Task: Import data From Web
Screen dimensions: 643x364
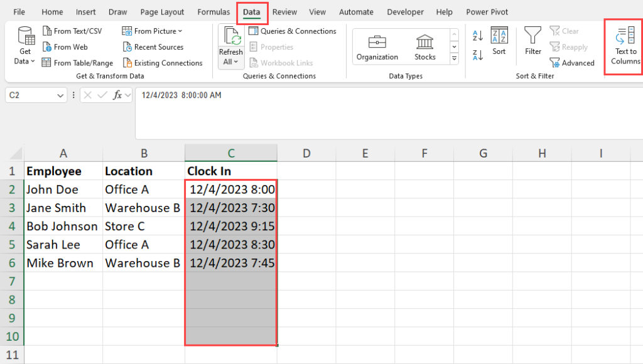Action: pos(65,47)
